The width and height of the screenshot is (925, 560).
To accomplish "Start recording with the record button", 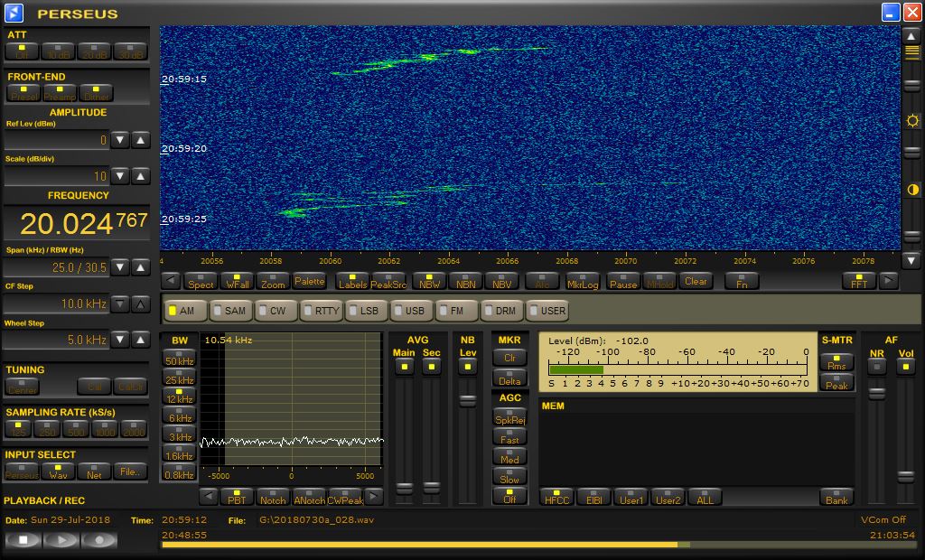I will point(99,539).
